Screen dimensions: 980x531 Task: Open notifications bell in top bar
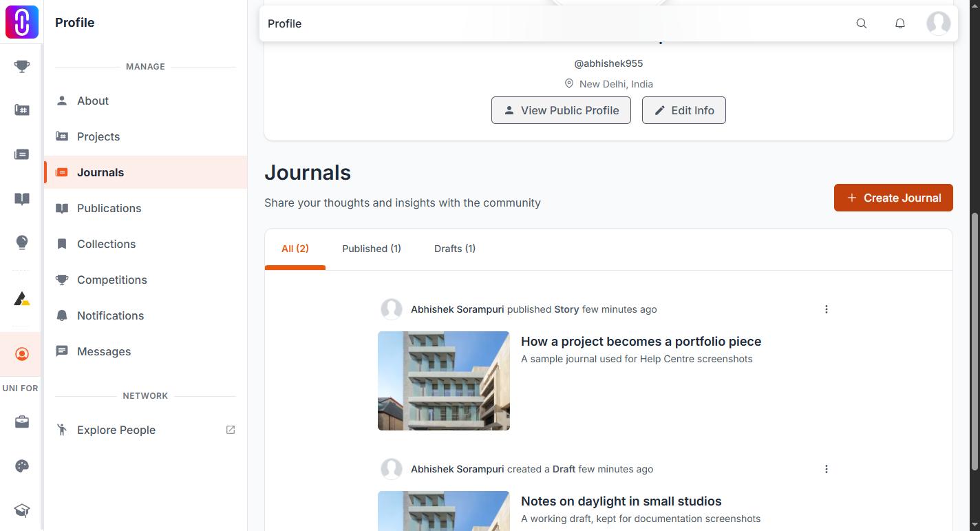[900, 23]
